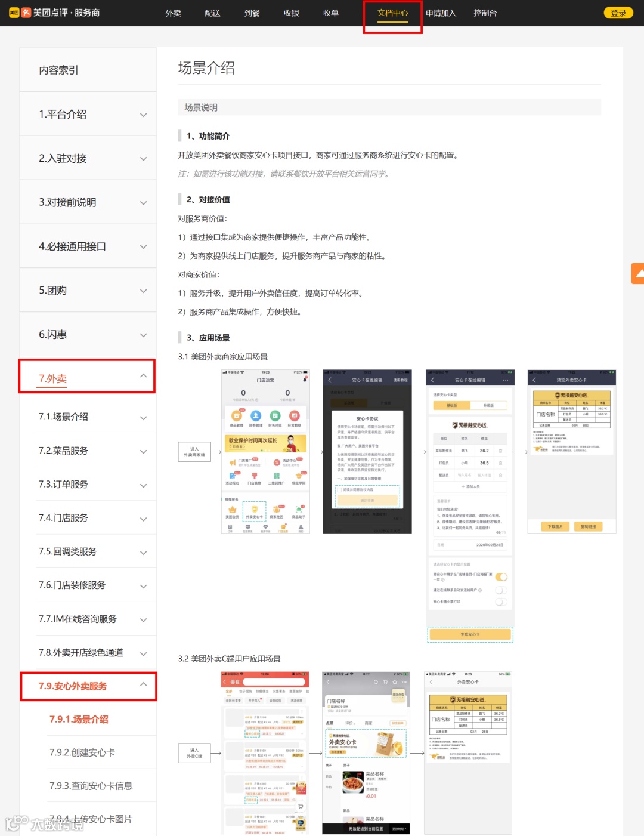644x836 pixels.
Task: Click the 安心卡协议 dialog screenshot
Action: point(367,451)
